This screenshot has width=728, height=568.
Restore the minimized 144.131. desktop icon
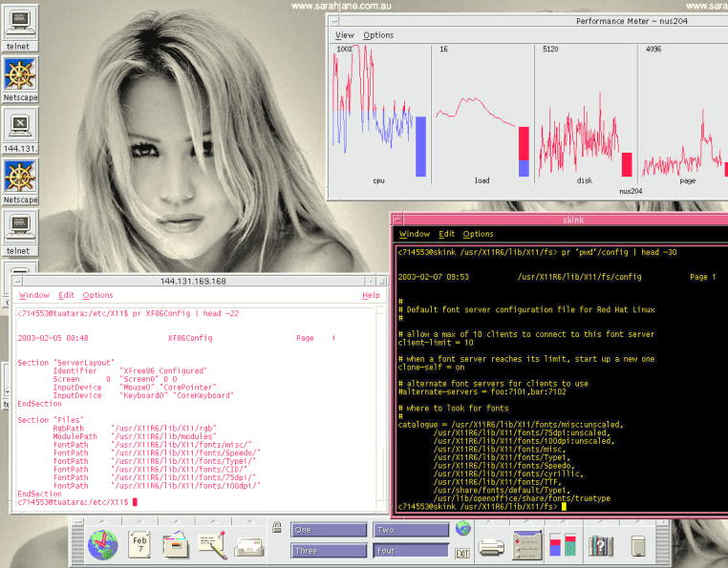[19, 126]
